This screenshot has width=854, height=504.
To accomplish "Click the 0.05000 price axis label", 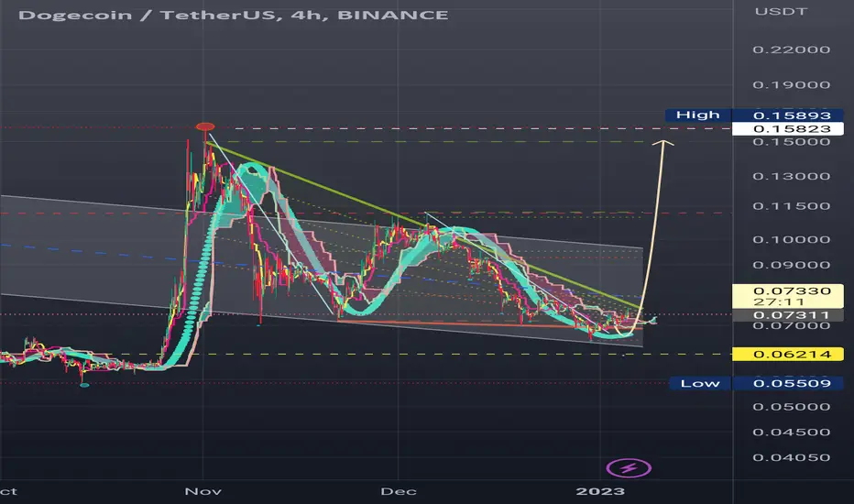I will click(x=792, y=407).
